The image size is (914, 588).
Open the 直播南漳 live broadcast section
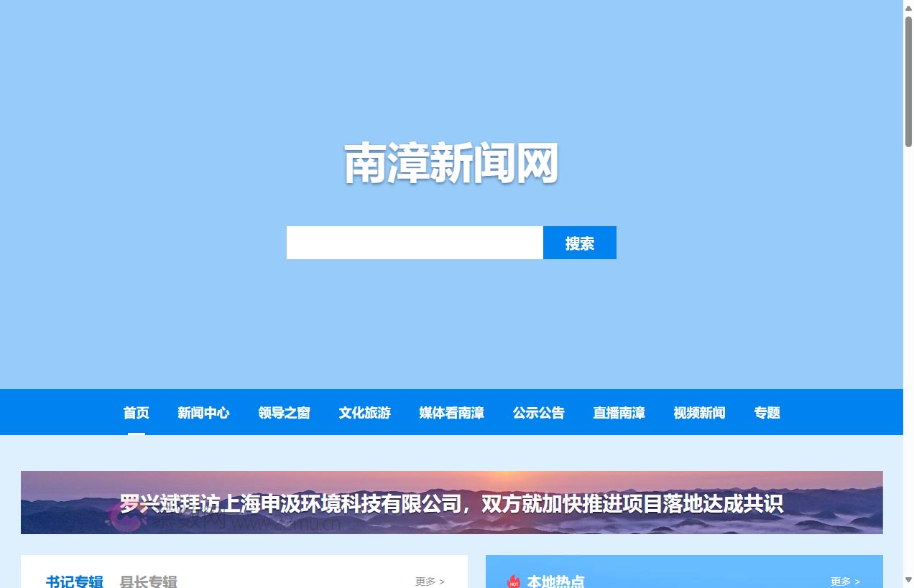618,413
